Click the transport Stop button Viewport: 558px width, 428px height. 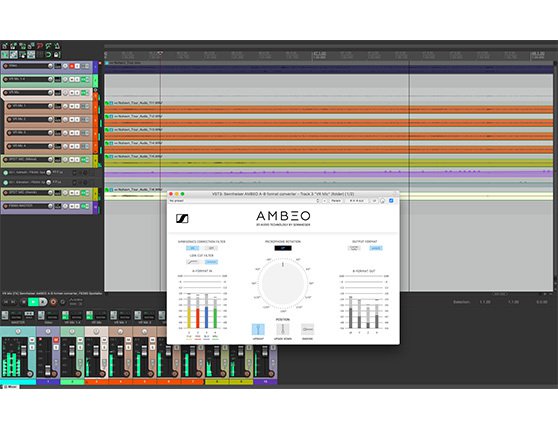[24, 302]
